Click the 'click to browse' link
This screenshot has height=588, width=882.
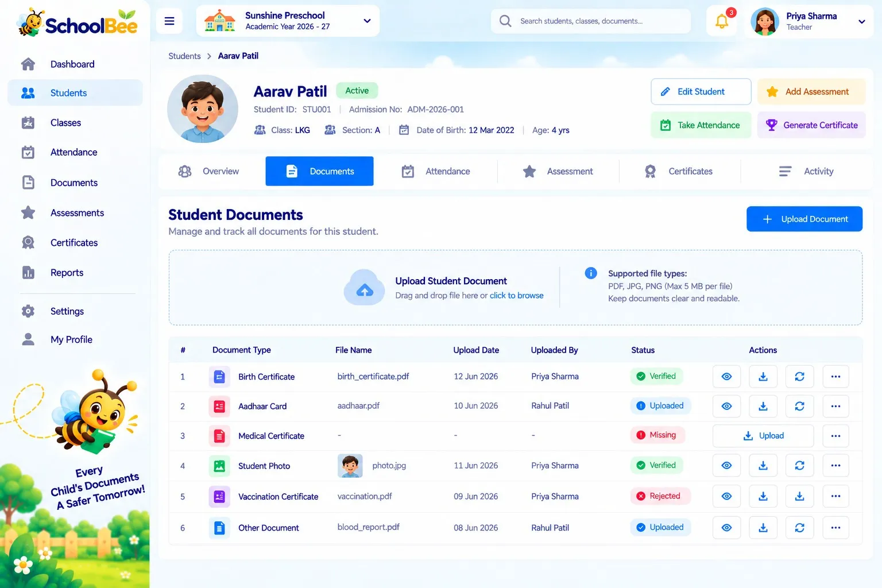click(x=516, y=295)
